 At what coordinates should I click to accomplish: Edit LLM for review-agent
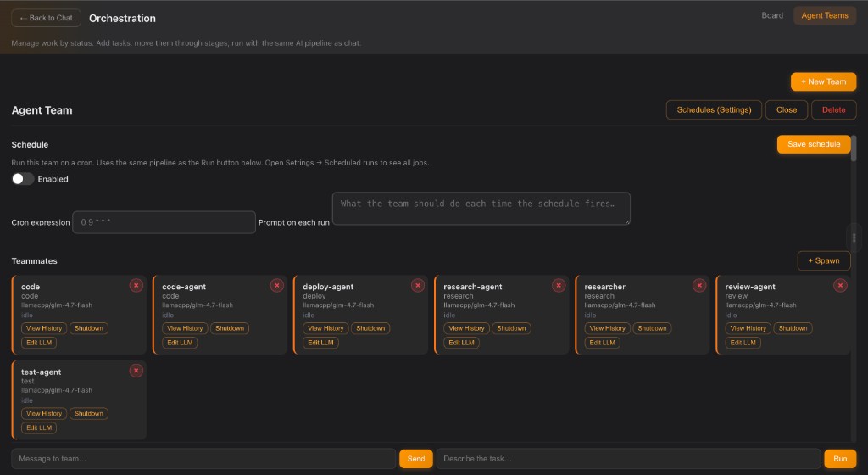tap(743, 343)
